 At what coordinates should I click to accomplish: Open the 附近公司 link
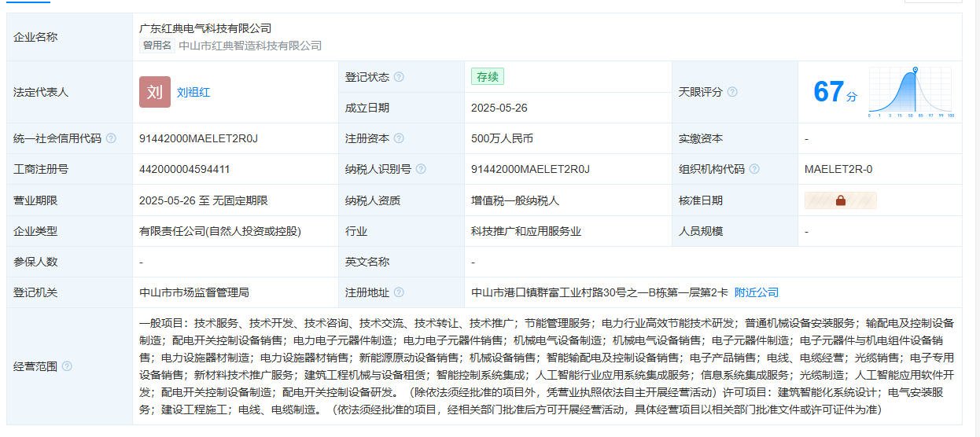pyautogui.click(x=757, y=292)
